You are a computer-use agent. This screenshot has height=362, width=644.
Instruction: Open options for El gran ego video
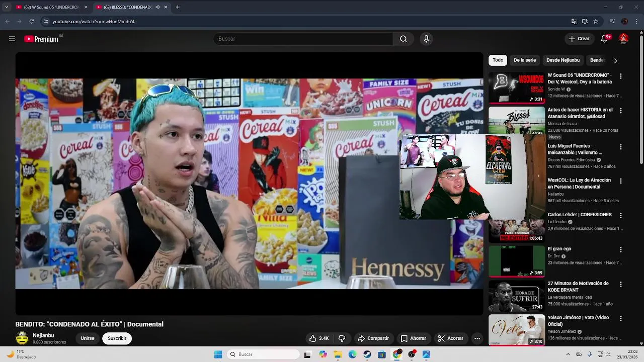coord(621,250)
